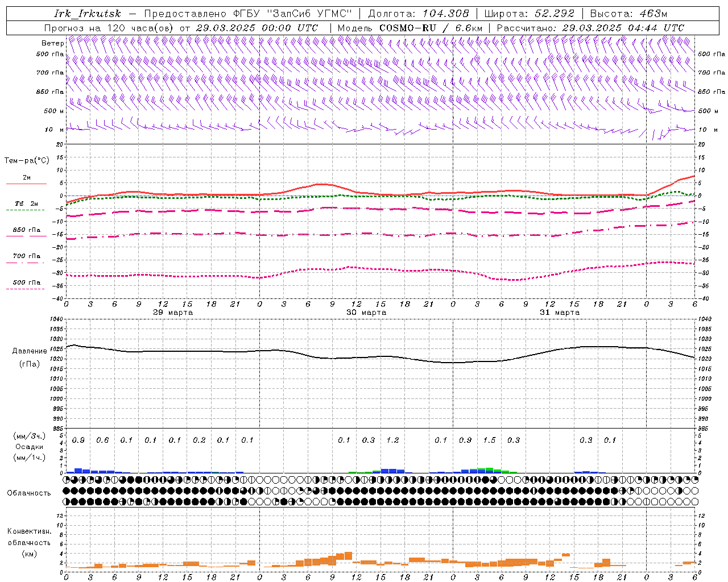Select the model name COSMO-RU / 6.6км
The height and width of the screenshot is (582, 728).
pos(431,28)
